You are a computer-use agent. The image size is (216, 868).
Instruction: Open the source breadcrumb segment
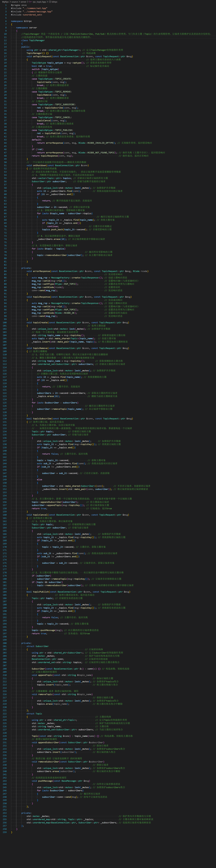click(15, 2)
